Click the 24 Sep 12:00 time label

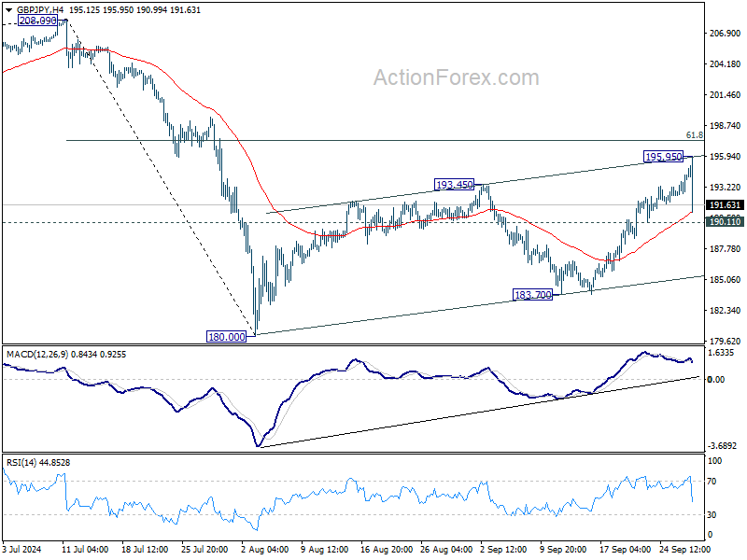[685, 549]
